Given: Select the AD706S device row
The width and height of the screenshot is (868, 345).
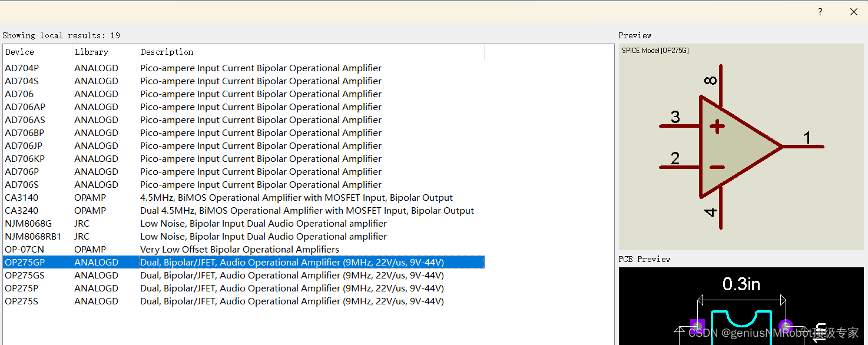Looking at the screenshot, I should (244, 185).
